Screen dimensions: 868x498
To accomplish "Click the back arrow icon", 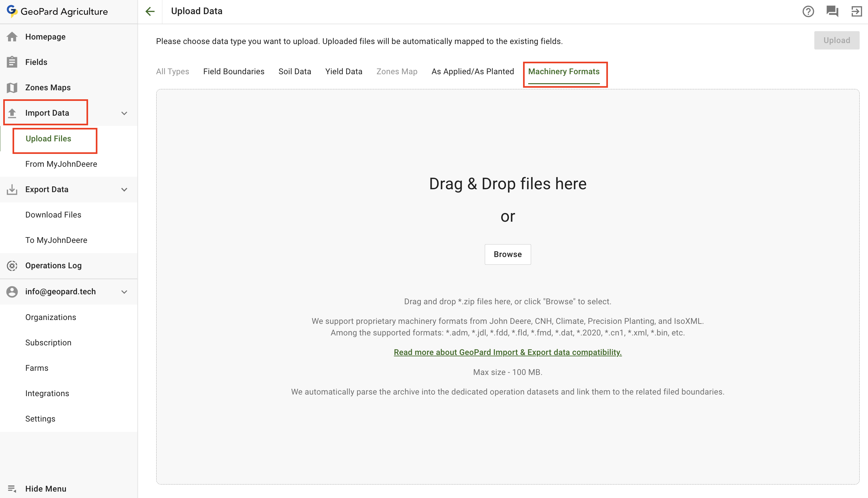I will [150, 11].
